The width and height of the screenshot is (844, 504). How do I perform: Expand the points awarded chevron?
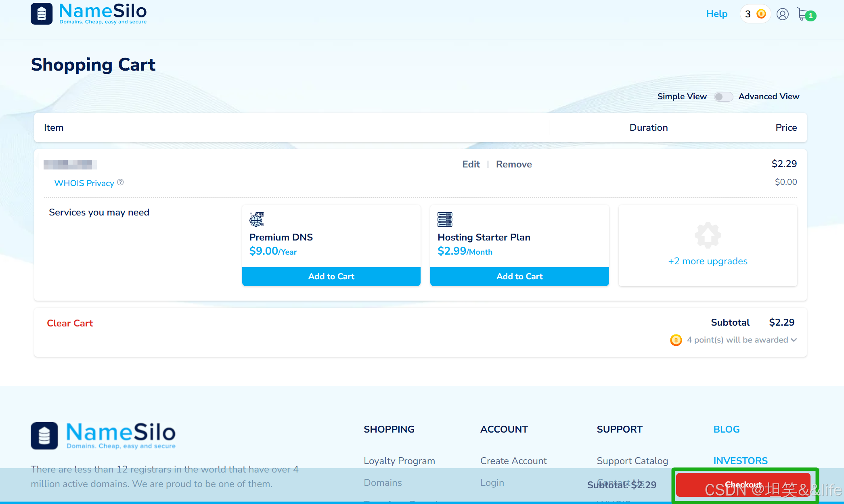[x=794, y=340]
